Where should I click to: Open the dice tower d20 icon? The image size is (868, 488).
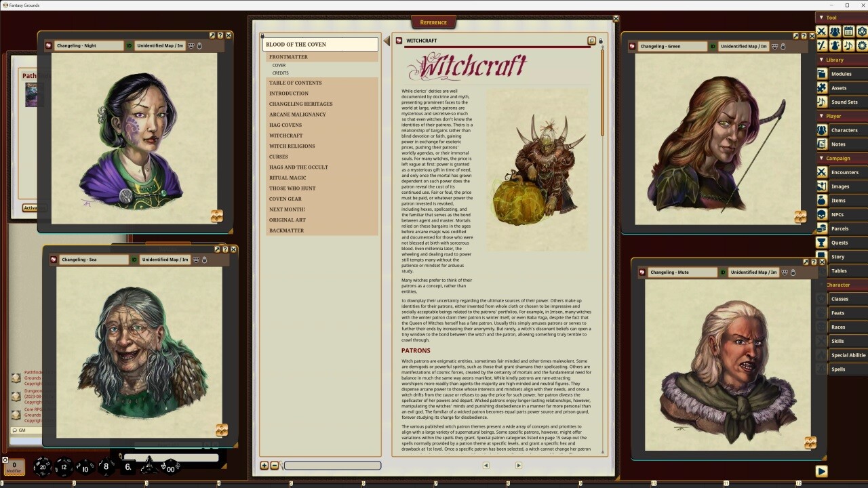click(861, 31)
